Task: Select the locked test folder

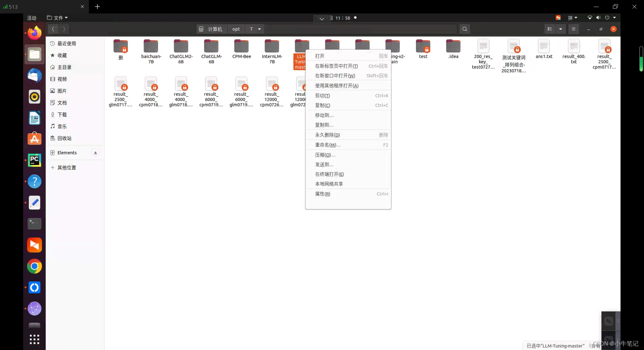Action: coord(423,49)
